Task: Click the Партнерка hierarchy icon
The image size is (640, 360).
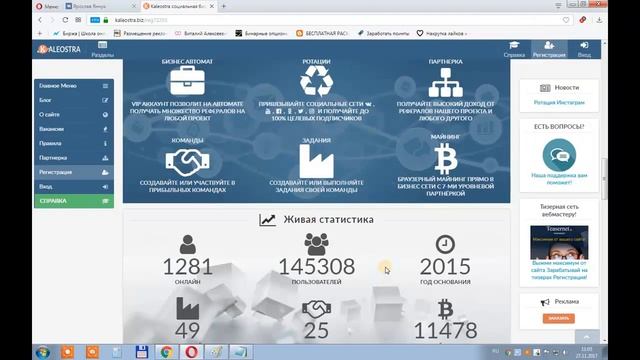Action: tap(445, 82)
